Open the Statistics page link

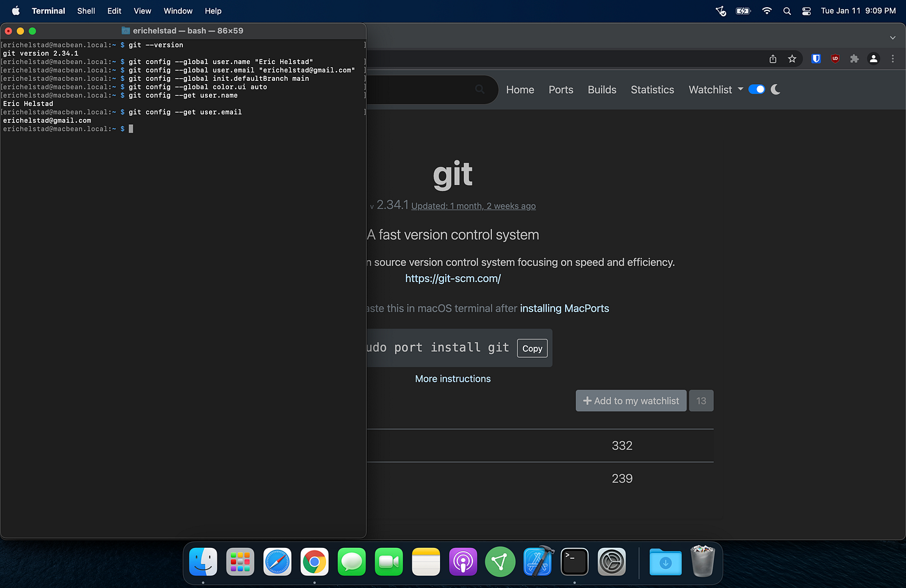pos(652,89)
